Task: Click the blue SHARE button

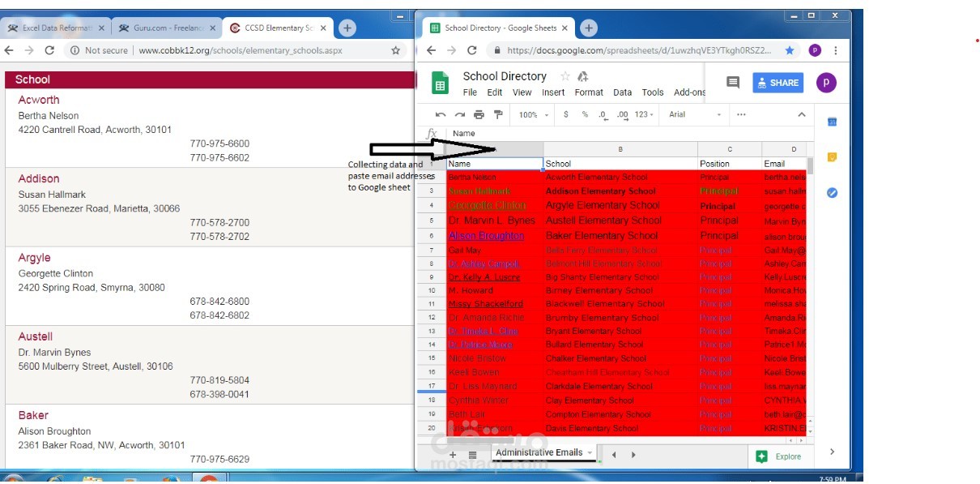Action: pyautogui.click(x=777, y=82)
